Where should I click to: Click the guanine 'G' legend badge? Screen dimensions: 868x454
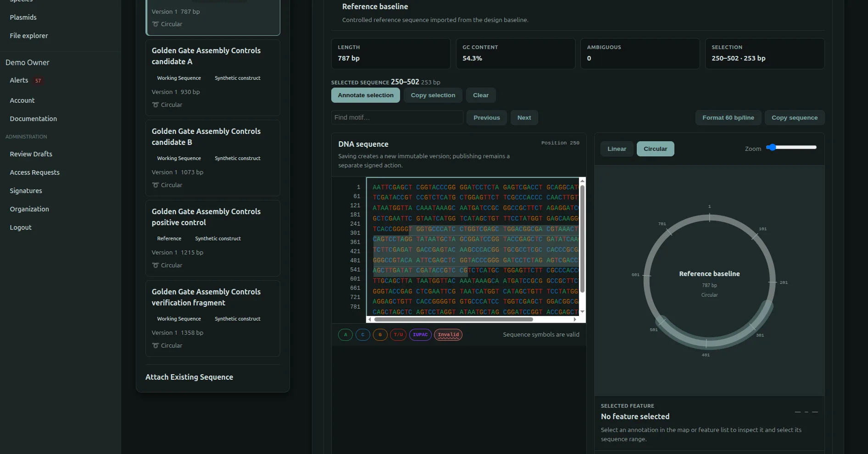(x=380, y=335)
